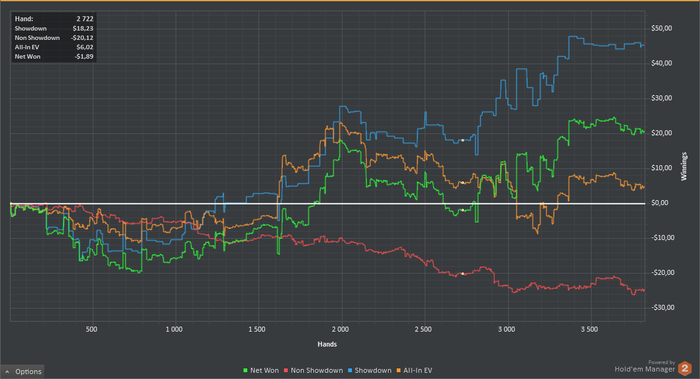Click the -$20,00 axis label
Viewport: 700px width, 379px height.
point(662,272)
